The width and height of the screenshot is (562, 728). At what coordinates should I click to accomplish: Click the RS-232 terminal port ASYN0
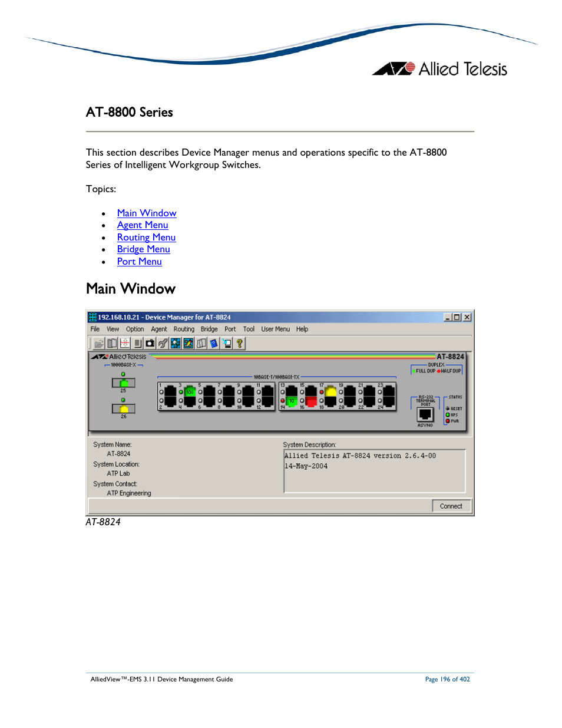click(425, 414)
